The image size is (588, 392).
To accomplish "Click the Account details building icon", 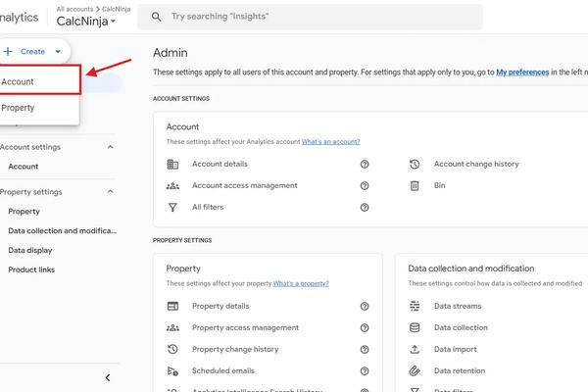I will point(172,164).
